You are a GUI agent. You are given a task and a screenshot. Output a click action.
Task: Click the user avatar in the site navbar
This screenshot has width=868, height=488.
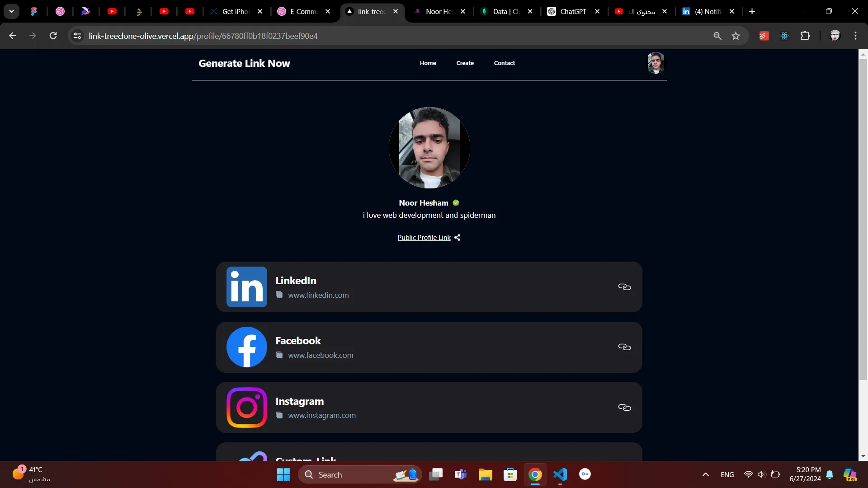click(x=656, y=63)
